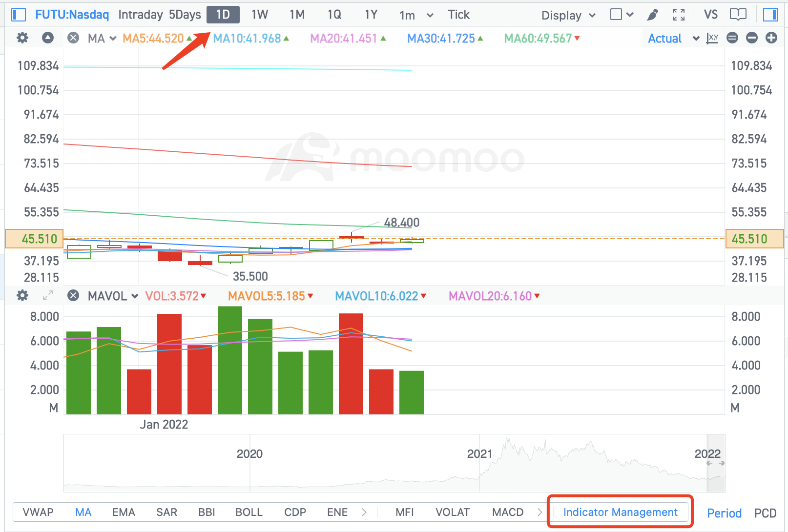Open the drawing brush tool
Screen dimensions: 788x532
click(x=652, y=15)
